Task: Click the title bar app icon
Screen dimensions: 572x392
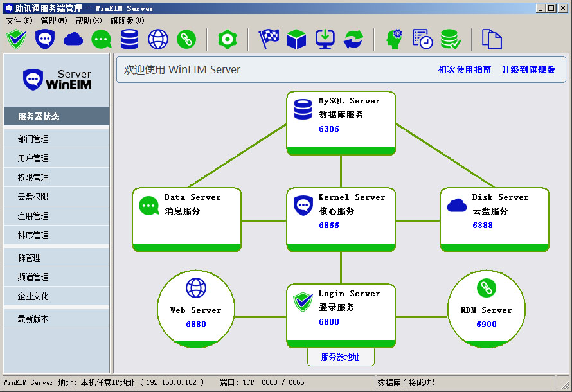Action: pyautogui.click(x=9, y=8)
